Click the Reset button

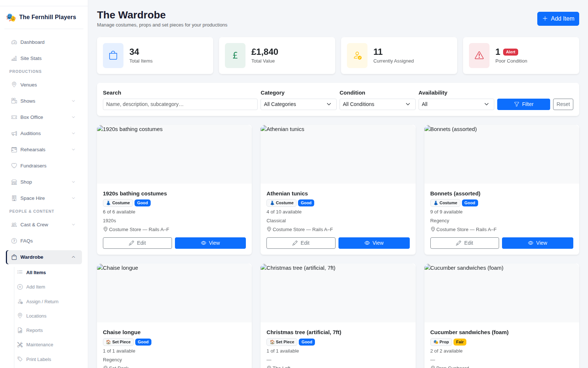click(x=563, y=104)
